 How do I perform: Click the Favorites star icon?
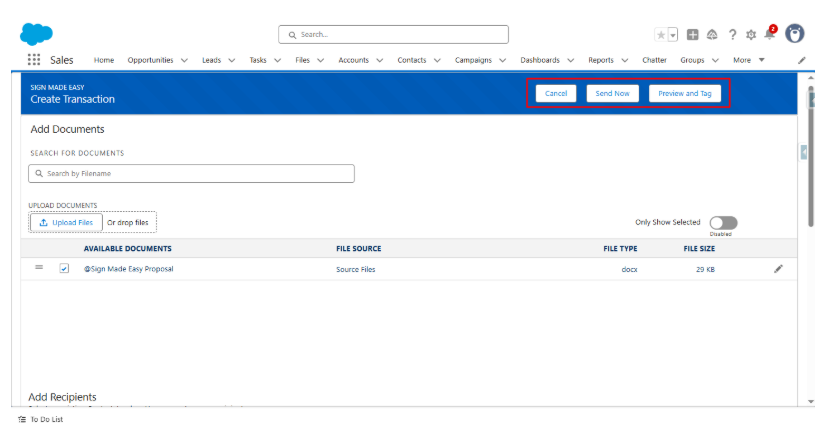tap(661, 35)
